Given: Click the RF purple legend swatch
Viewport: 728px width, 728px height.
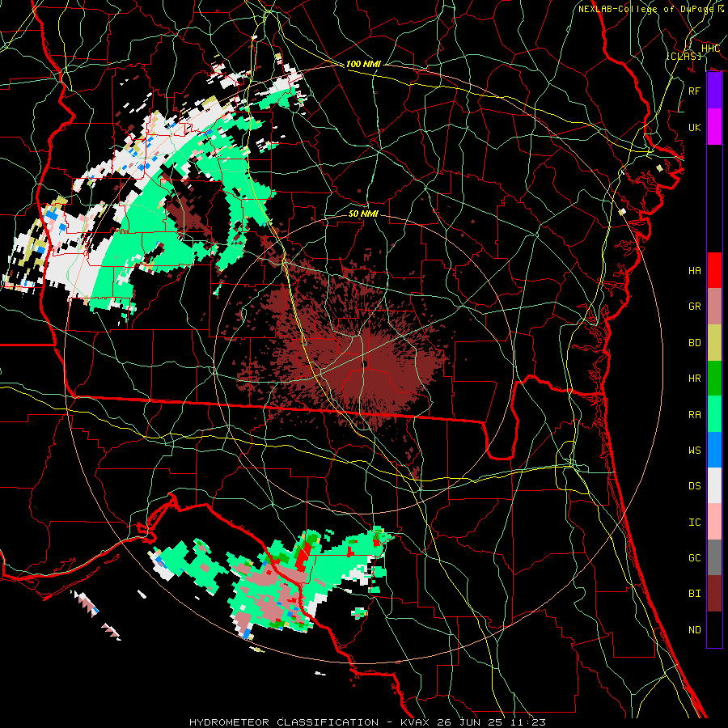Looking at the screenshot, I should 714,91.
